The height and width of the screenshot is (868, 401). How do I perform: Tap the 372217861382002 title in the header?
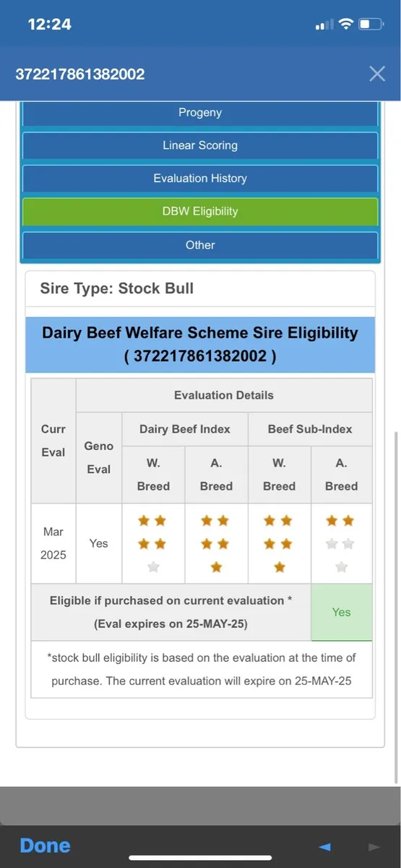point(80,74)
